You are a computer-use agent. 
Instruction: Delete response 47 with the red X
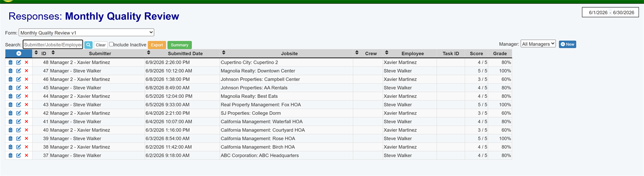coord(26,71)
